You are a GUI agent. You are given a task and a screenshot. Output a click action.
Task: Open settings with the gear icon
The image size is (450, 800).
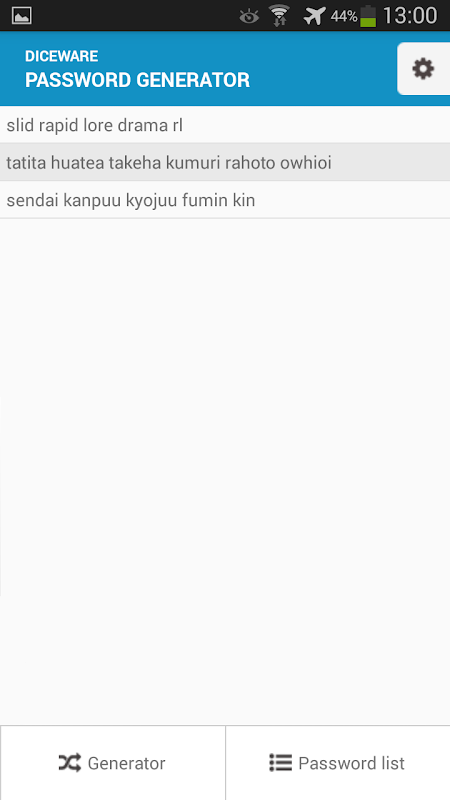[x=423, y=68]
